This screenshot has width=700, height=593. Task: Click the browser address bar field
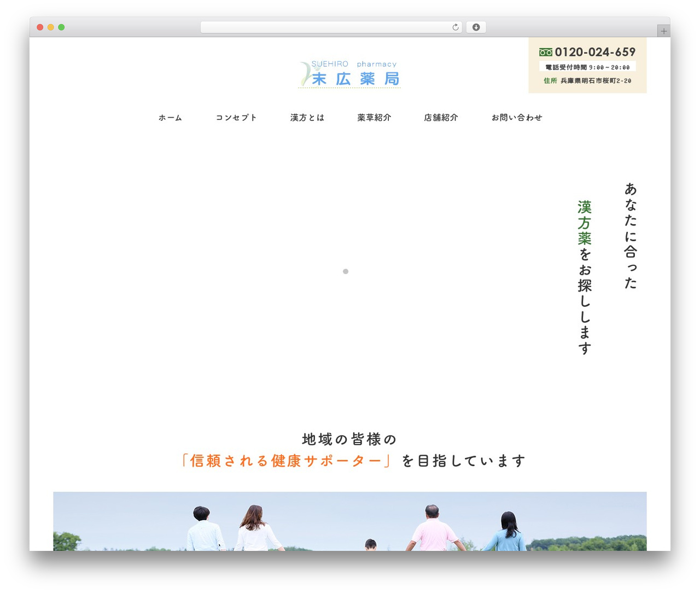[331, 27]
